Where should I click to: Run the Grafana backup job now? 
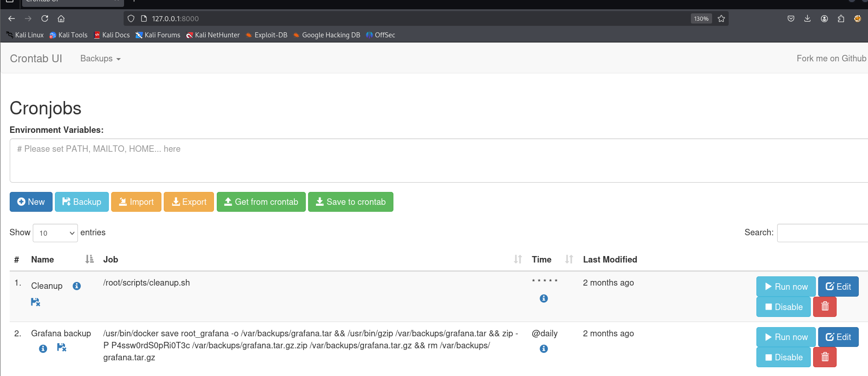(786, 337)
